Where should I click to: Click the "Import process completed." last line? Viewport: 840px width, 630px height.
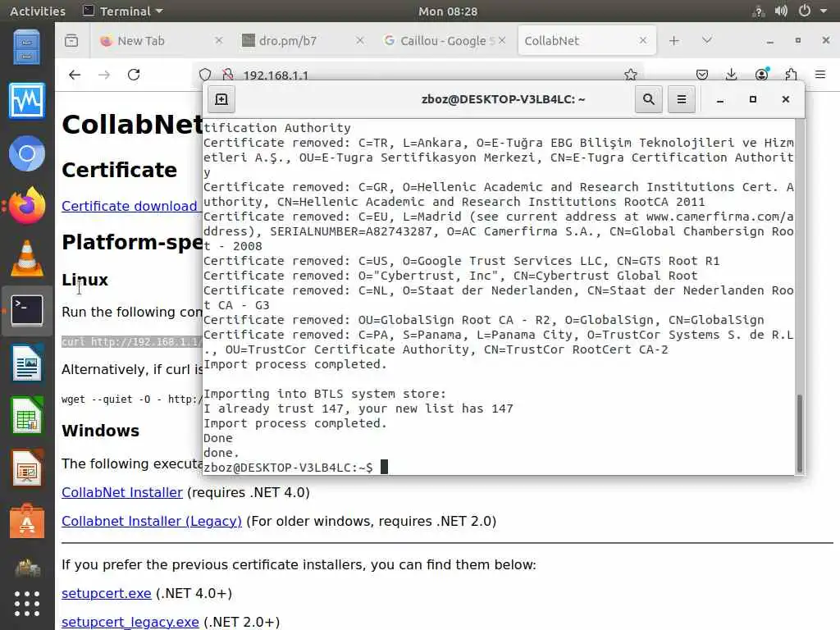[x=295, y=423]
